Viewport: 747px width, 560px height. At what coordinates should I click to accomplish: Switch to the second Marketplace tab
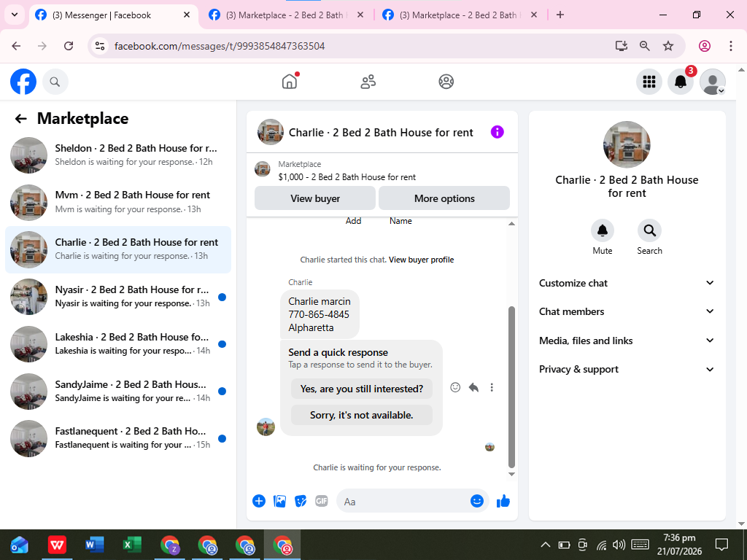(286, 15)
